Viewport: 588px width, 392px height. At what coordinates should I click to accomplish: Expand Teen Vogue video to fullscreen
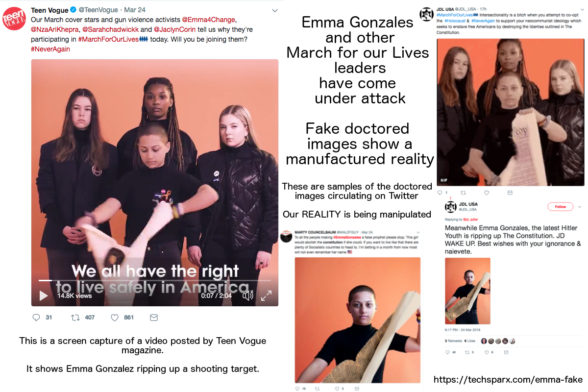click(266, 295)
